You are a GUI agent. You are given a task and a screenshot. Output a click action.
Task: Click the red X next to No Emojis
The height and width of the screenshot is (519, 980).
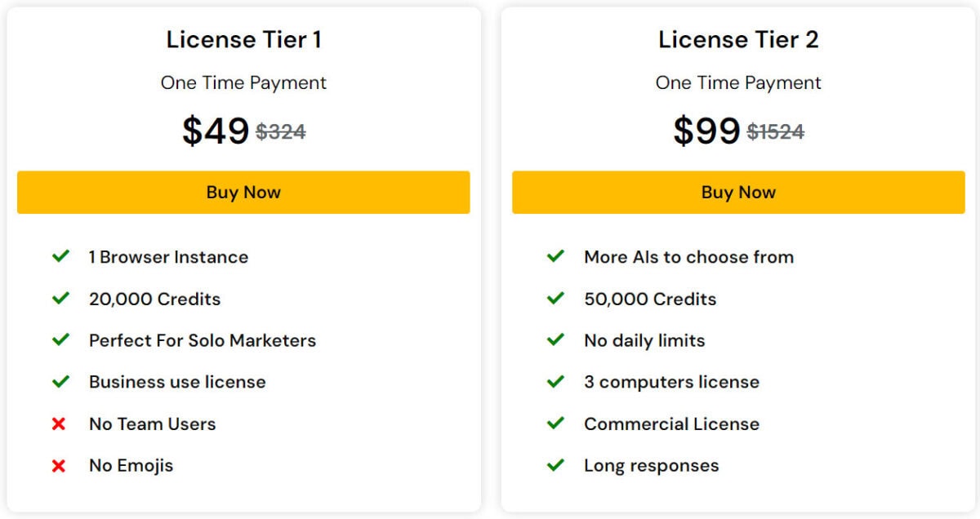(60, 465)
